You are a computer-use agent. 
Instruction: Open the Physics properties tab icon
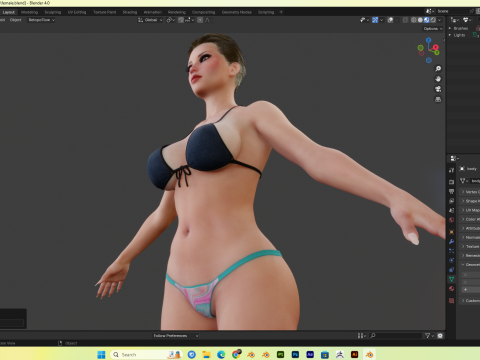click(451, 260)
